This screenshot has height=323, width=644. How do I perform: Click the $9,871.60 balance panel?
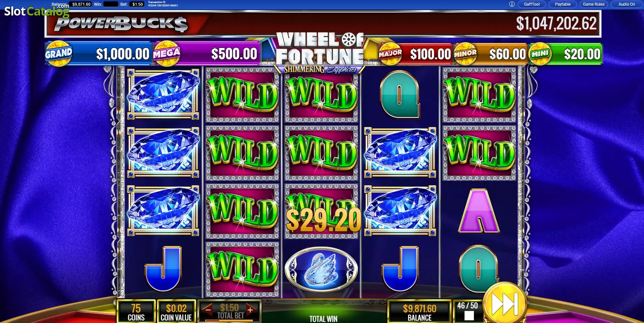point(419,312)
